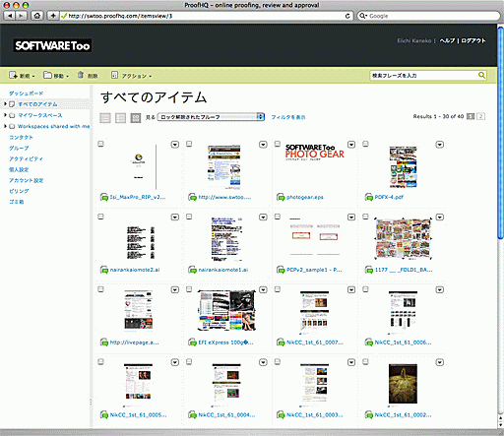
Task: Click comment icon beside NikCC_1st_61_0005
Action: [104, 414]
